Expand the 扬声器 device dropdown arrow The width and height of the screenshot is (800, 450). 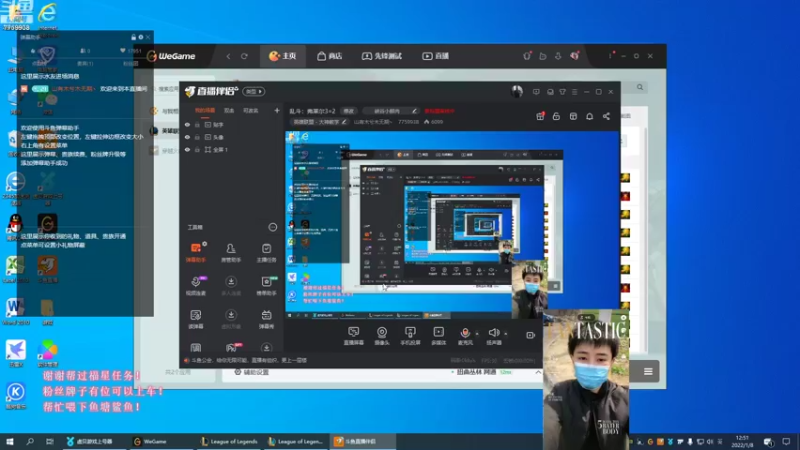click(x=506, y=334)
